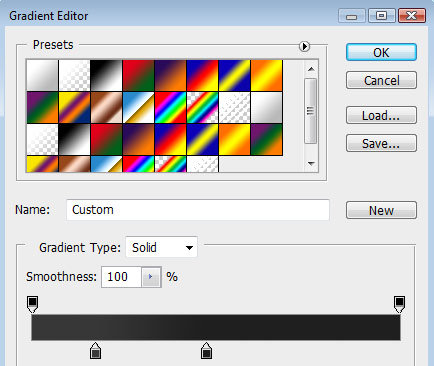
Task: Cancel the Gradient Editor dialog
Action: click(x=381, y=80)
